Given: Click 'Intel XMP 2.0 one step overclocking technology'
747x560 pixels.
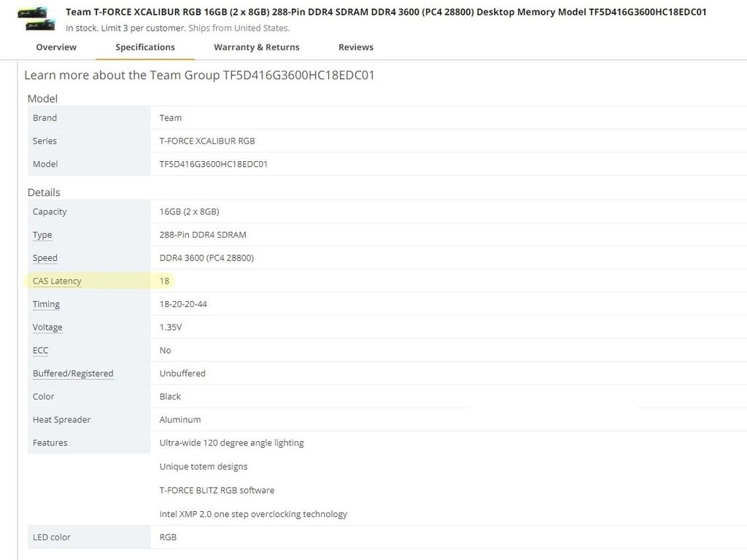Looking at the screenshot, I should tap(253, 514).
